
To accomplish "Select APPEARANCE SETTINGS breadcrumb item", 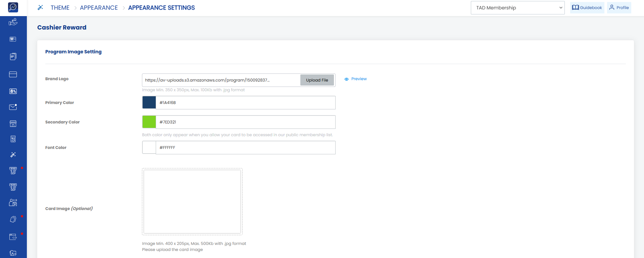I will pyautogui.click(x=161, y=8).
